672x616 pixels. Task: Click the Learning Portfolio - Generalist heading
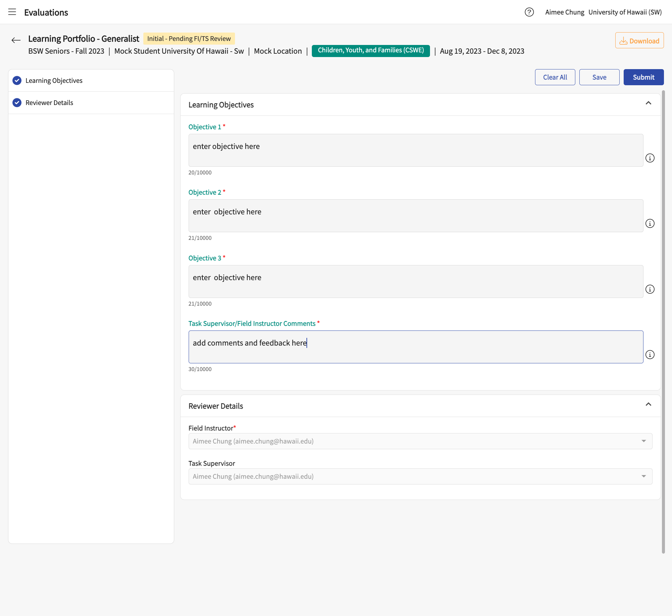click(x=83, y=39)
